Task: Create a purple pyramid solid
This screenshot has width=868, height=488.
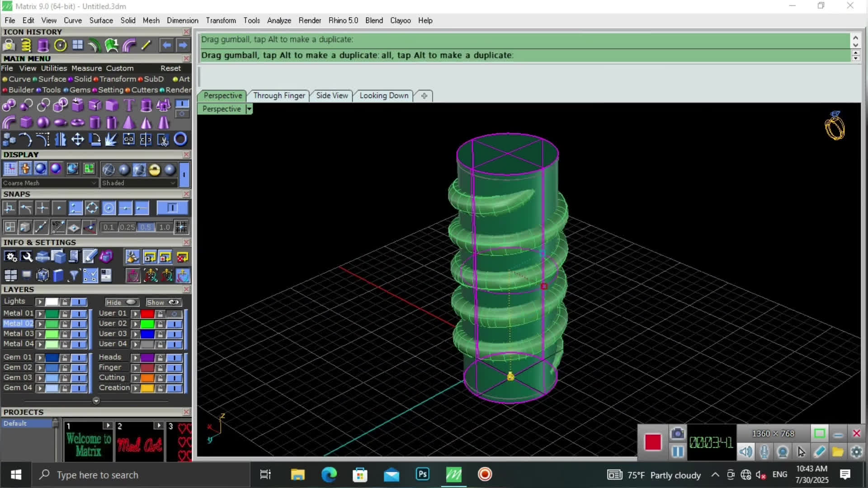Action: 129,122
